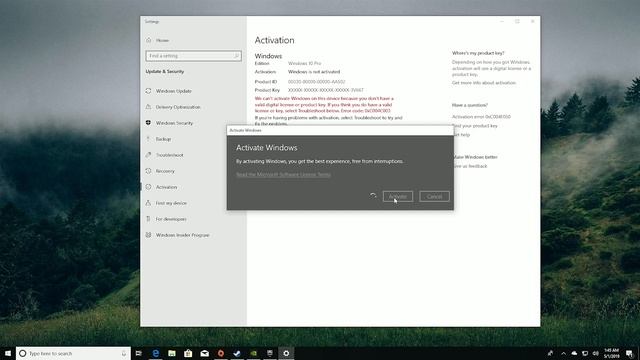This screenshot has width=640, height=360.
Task: Click the Product Key value
Action: click(x=325, y=90)
